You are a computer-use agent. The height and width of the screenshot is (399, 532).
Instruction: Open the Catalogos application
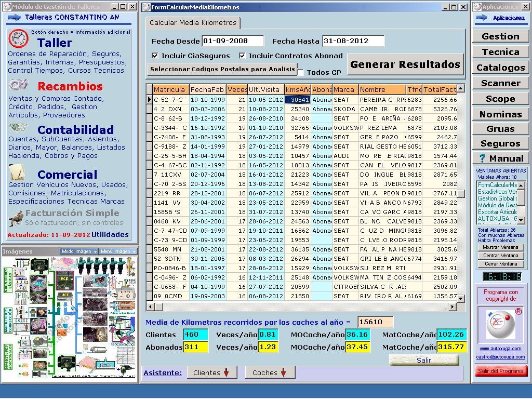coord(500,68)
